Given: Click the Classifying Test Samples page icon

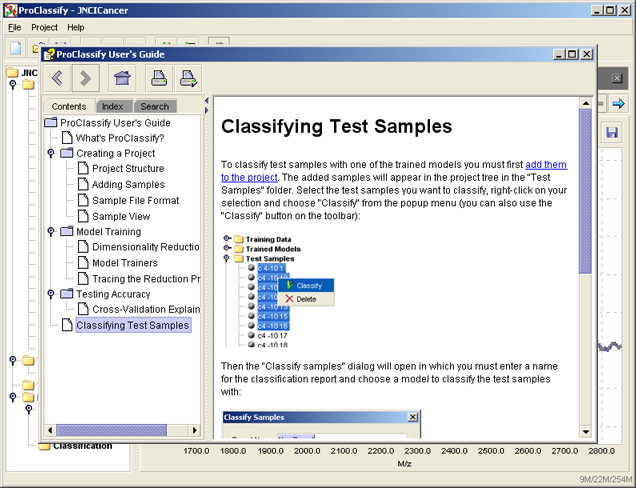Looking at the screenshot, I should pyautogui.click(x=67, y=325).
